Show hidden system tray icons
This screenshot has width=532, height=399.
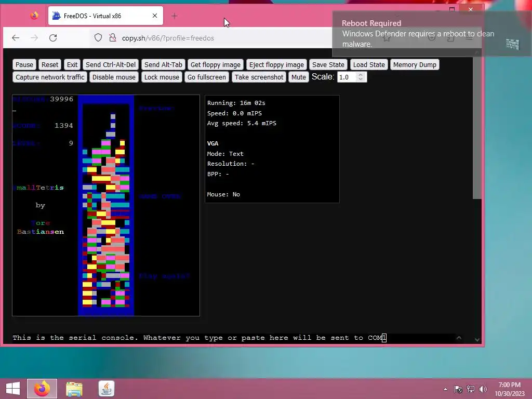[x=445, y=389]
